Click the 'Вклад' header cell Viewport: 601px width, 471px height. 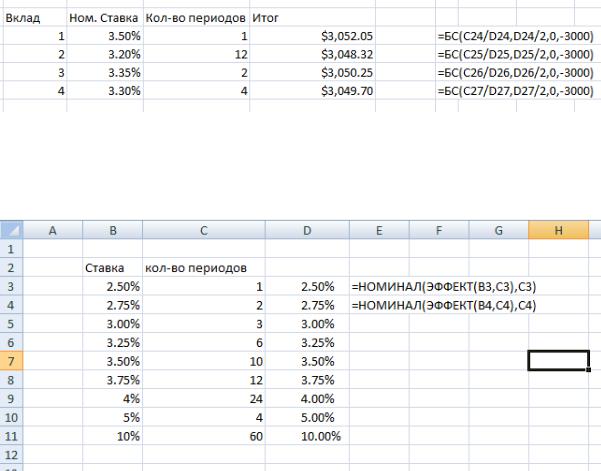coord(34,18)
